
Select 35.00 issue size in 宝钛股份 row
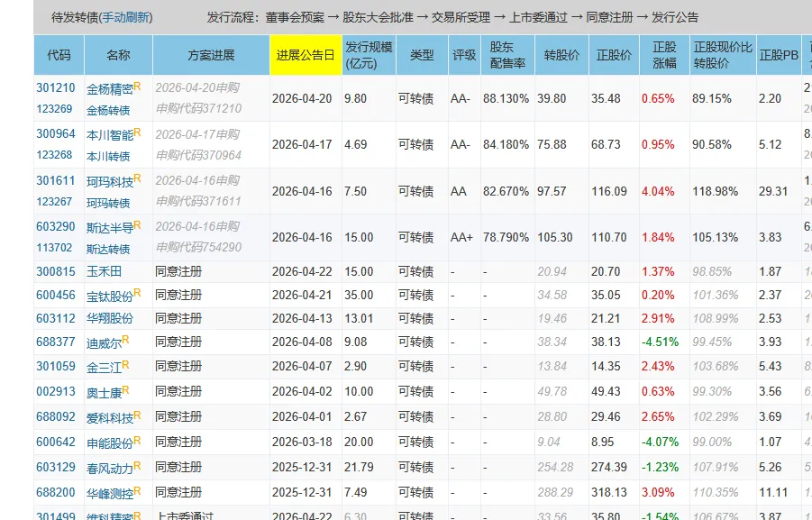click(359, 296)
